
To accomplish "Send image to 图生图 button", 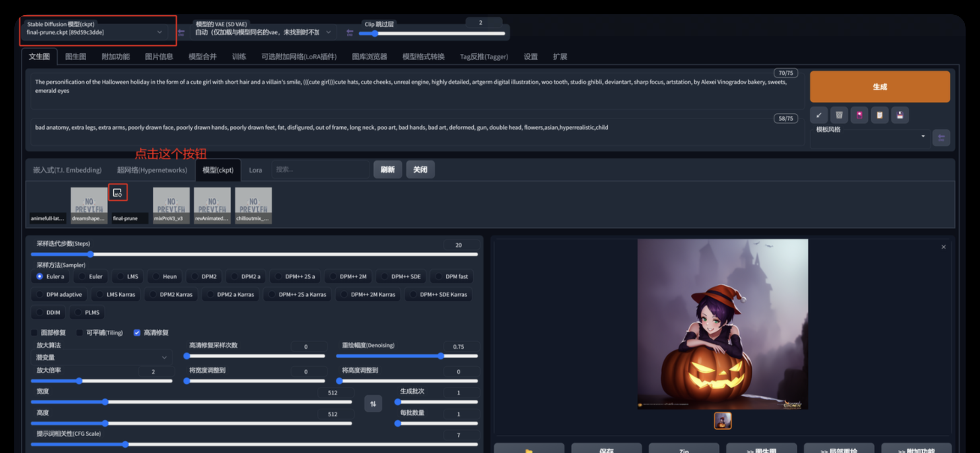I will (761, 449).
